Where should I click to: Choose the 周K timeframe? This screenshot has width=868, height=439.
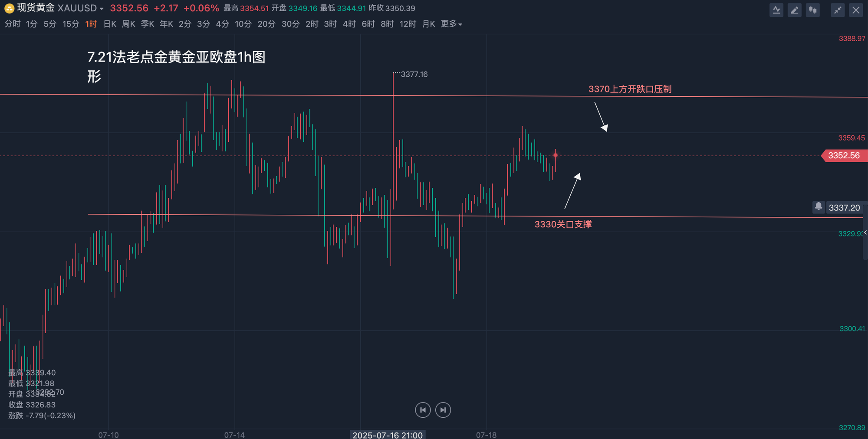128,24
